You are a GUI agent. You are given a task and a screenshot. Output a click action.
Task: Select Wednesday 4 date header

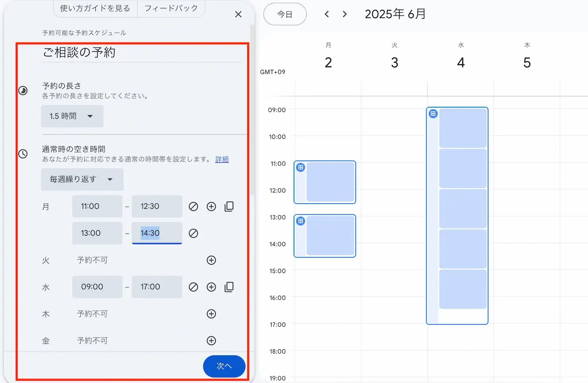tap(461, 63)
